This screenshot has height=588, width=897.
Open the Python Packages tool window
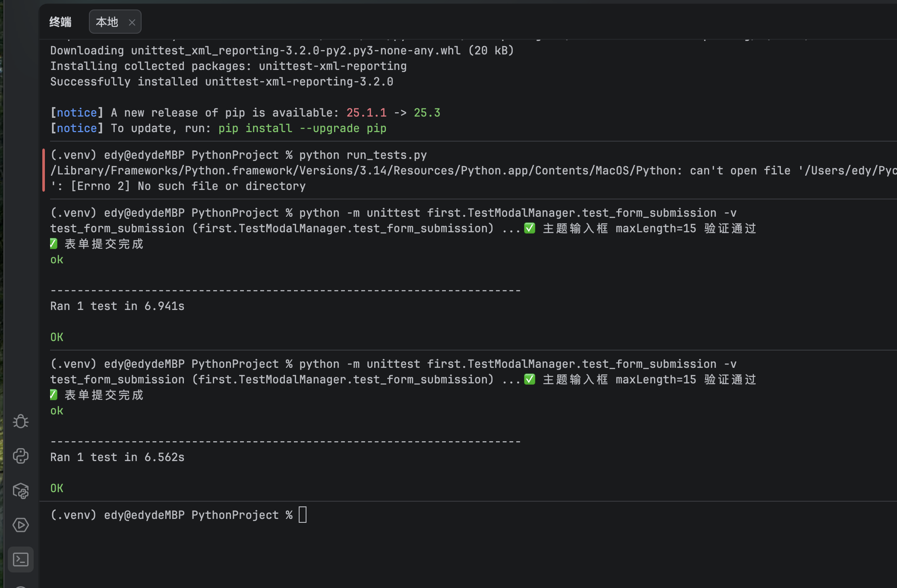coord(21,490)
